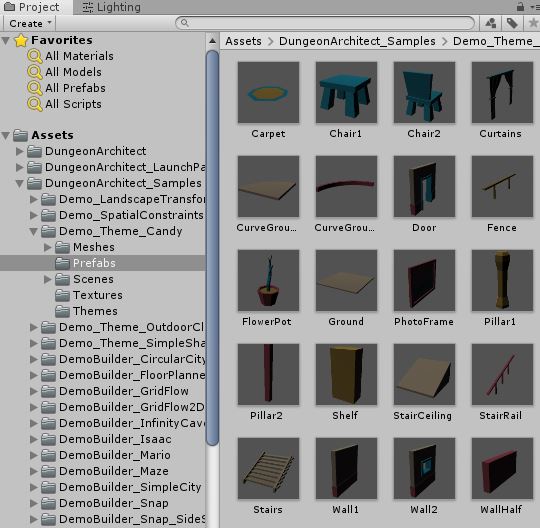The width and height of the screenshot is (540, 528).
Task: Click the favorites star icon in toolbar
Action: [x=533, y=23]
